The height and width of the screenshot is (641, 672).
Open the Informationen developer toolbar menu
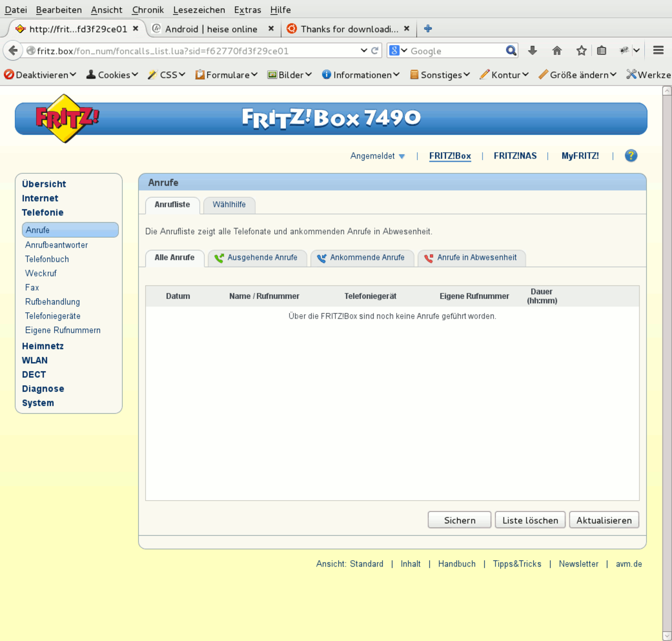[361, 75]
